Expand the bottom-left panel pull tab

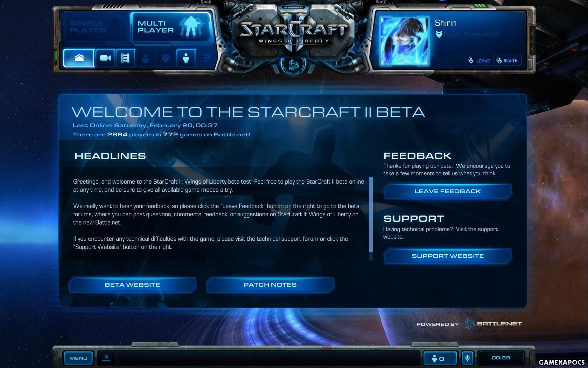pos(154,345)
